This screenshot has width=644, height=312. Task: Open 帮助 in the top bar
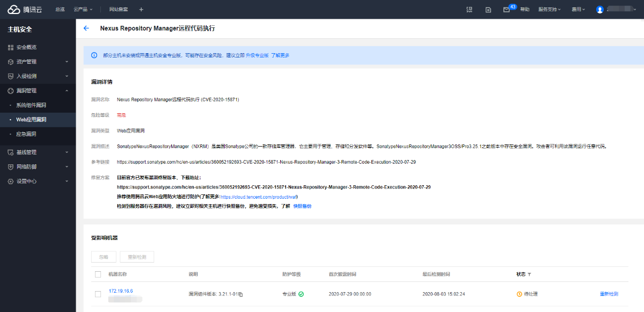click(x=525, y=9)
